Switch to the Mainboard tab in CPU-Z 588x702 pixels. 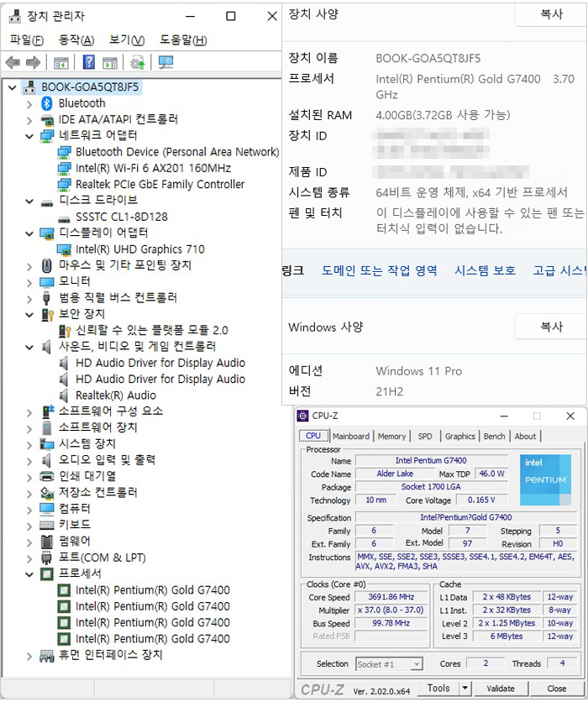351,436
